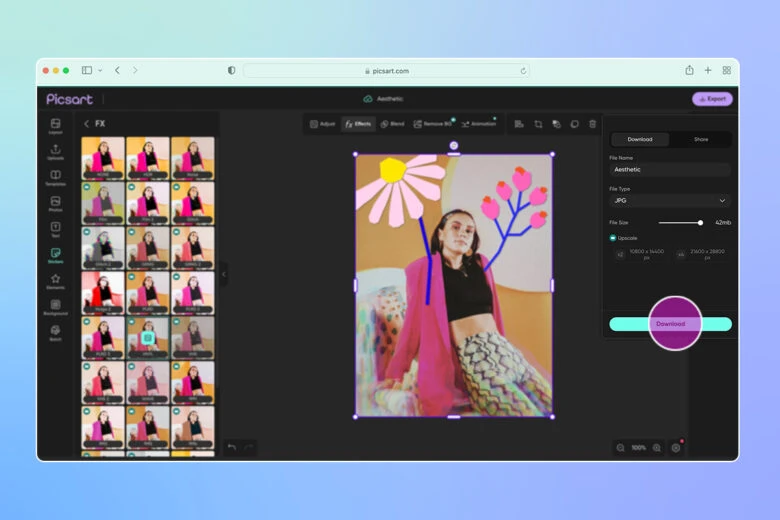Open the Text tool in the sidebar
780x520 pixels.
point(55,229)
